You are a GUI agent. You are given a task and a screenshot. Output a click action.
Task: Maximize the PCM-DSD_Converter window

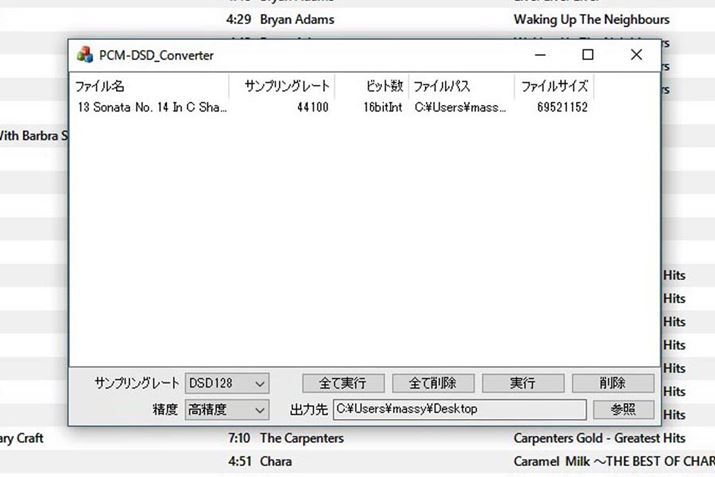[588, 56]
